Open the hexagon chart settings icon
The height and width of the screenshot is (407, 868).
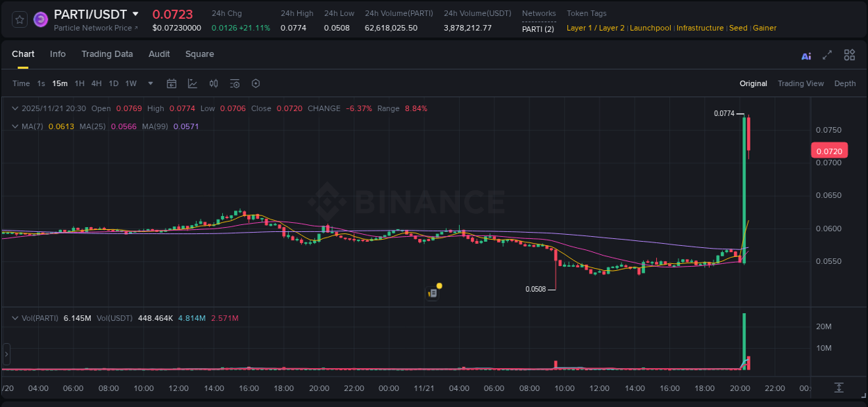256,83
